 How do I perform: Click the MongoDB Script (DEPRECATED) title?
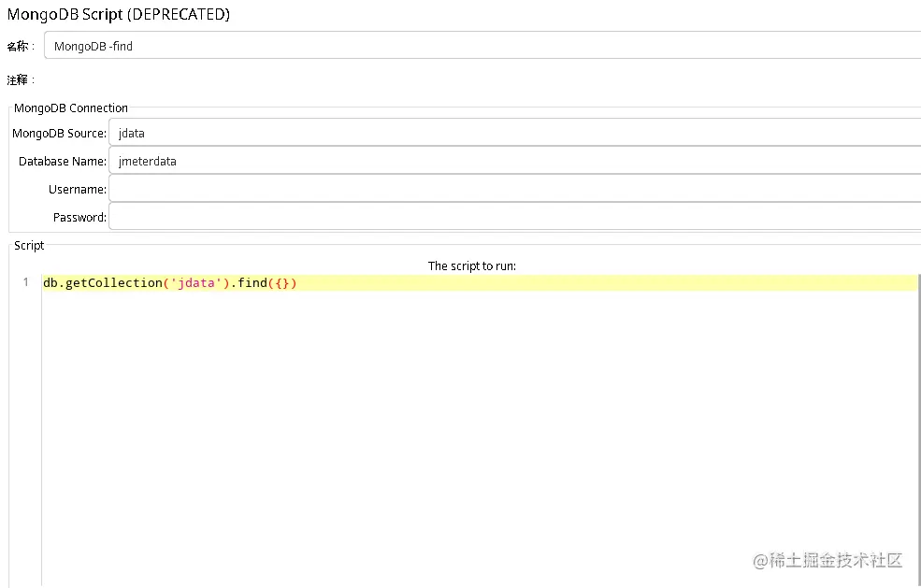pyautogui.click(x=119, y=14)
